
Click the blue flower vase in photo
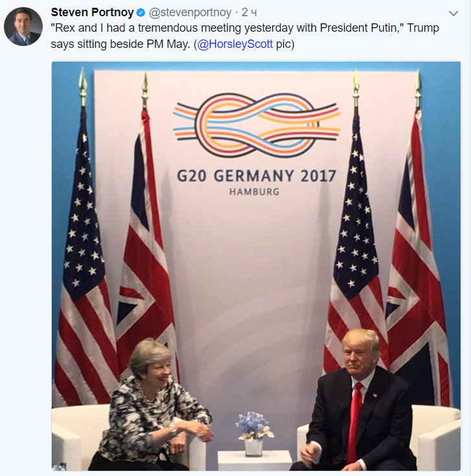254,433
